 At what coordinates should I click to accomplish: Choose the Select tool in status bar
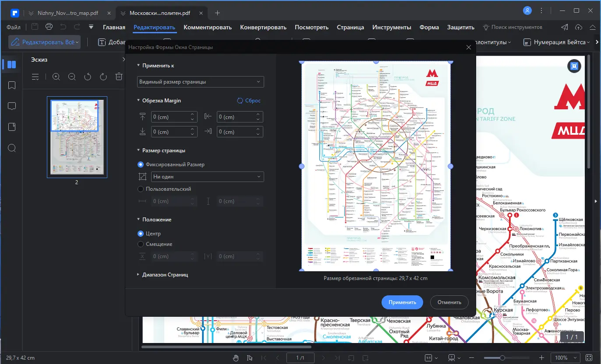tap(250, 358)
